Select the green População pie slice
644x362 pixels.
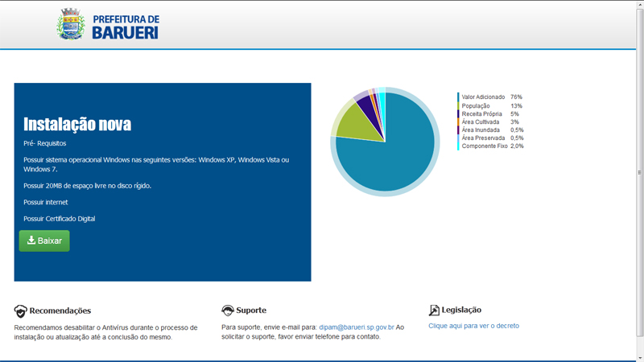(350, 122)
